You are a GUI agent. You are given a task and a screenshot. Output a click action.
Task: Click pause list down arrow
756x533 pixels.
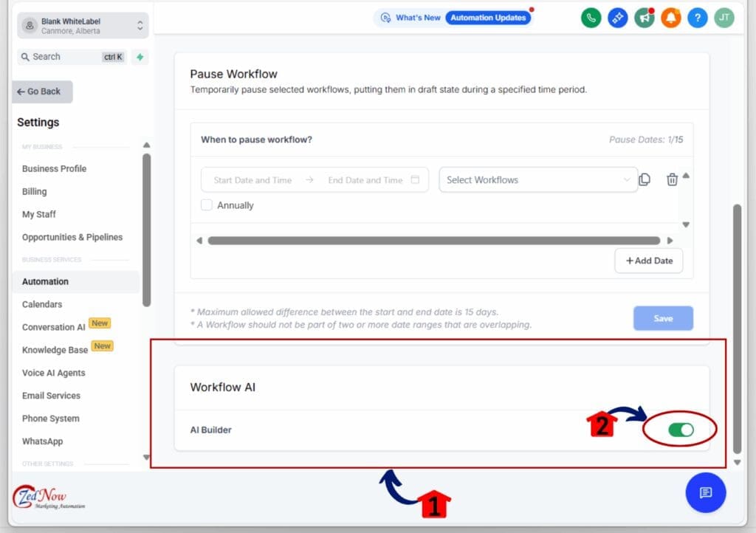tap(686, 224)
